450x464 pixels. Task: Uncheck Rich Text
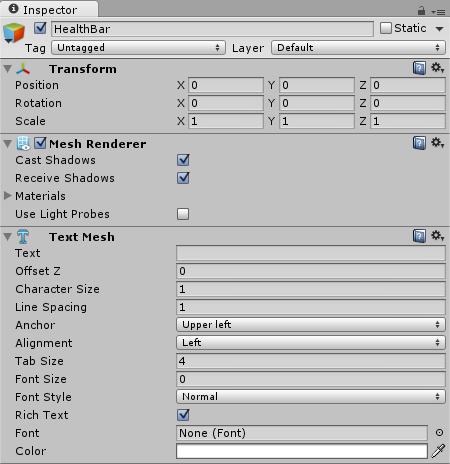tap(183, 415)
